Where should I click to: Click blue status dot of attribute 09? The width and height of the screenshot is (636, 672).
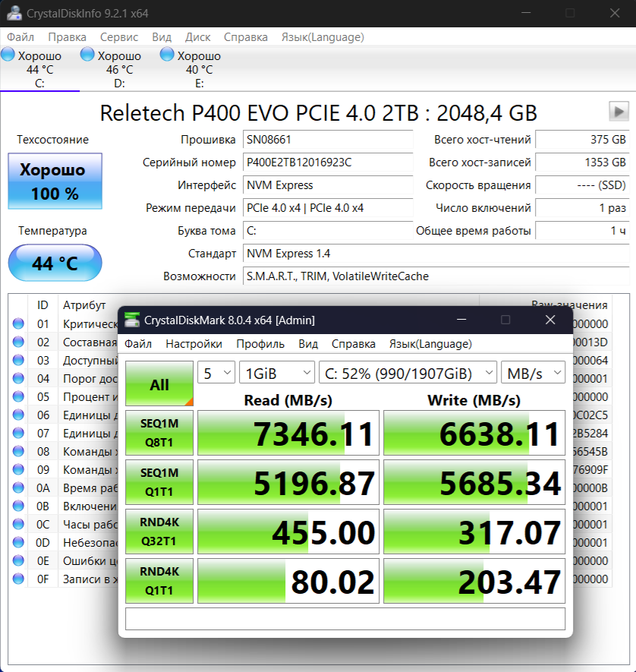18,469
